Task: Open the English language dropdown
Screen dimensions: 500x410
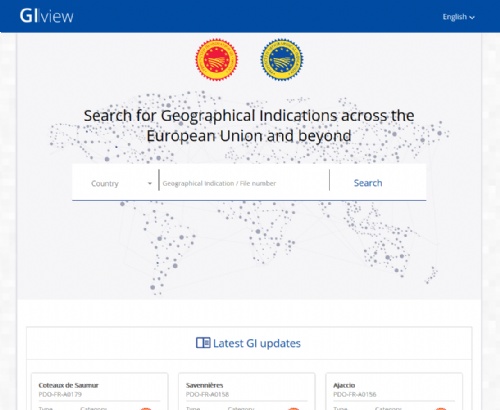Action: coord(458,17)
